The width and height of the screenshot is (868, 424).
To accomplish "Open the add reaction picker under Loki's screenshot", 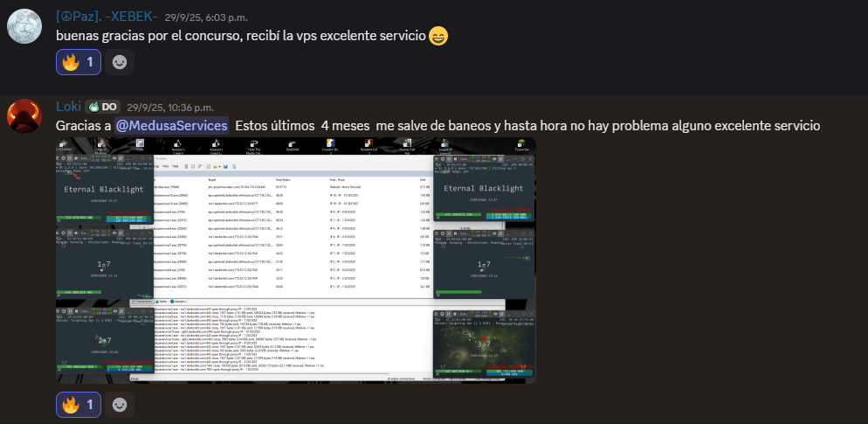I will coord(121,404).
